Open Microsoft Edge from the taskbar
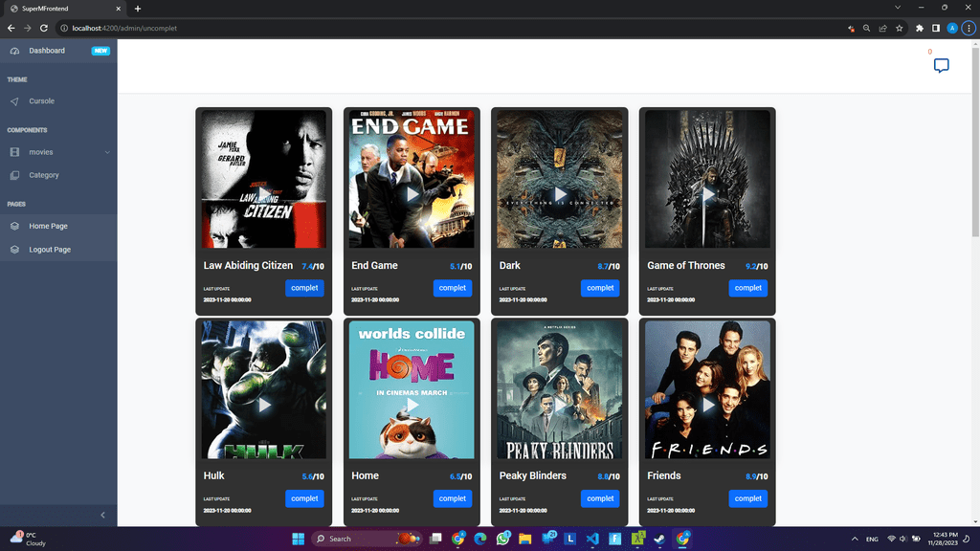The image size is (980, 551). click(x=480, y=539)
